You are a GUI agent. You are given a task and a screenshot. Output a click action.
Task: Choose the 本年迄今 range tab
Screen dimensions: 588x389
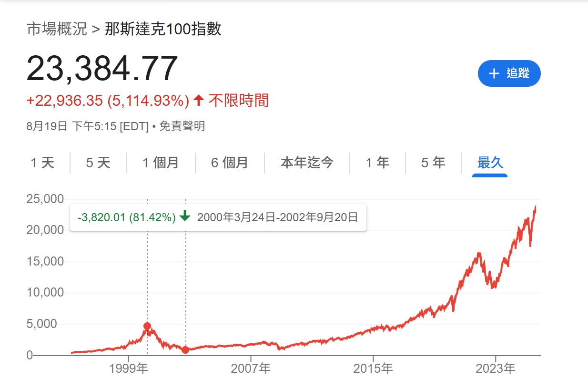tap(307, 163)
